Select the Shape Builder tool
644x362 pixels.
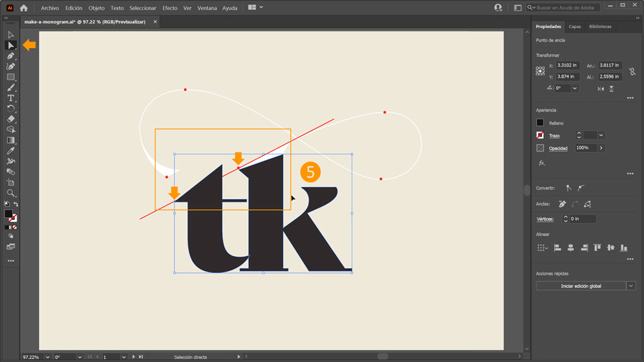tap(11, 129)
